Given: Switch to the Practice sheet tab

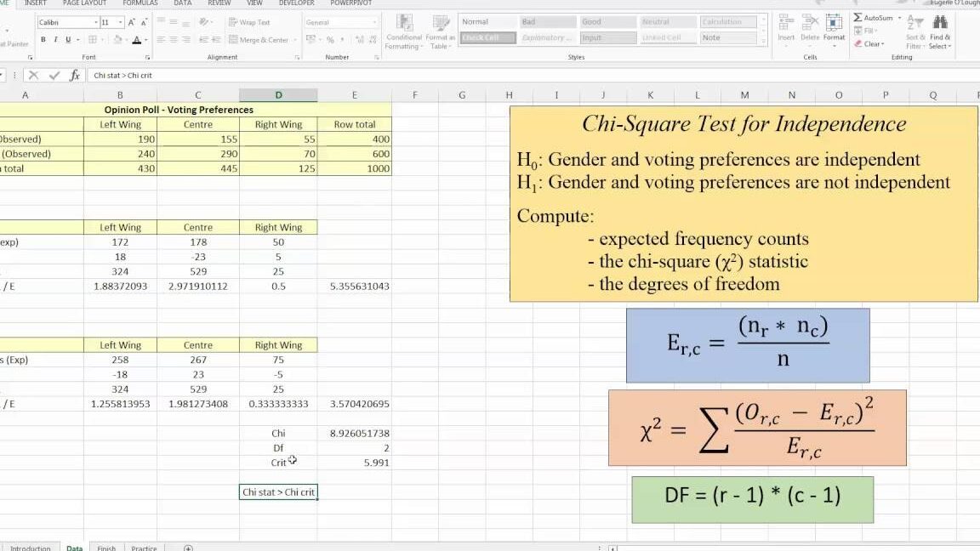Looking at the screenshot, I should (x=144, y=548).
